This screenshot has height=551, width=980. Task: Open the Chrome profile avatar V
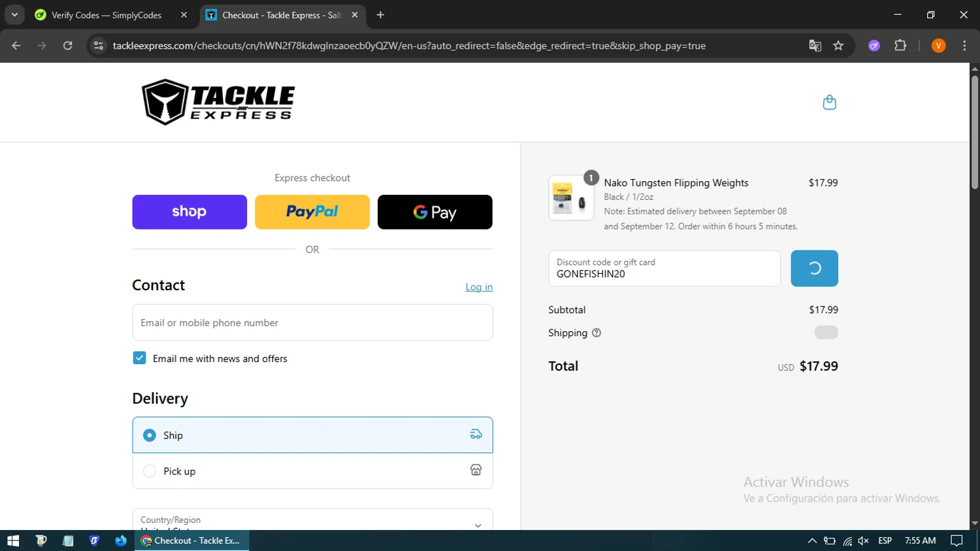pyautogui.click(x=938, y=46)
